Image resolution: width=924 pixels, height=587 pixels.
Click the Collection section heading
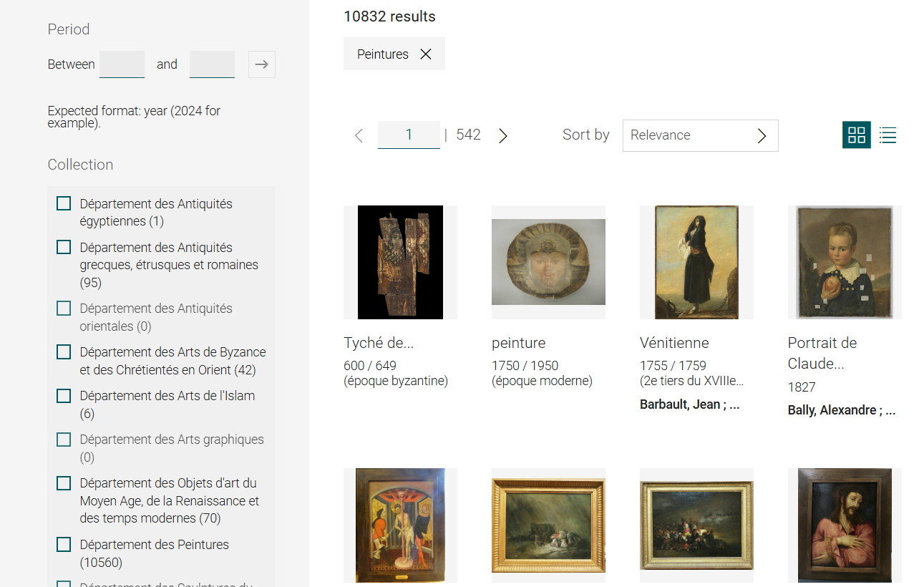click(x=80, y=165)
